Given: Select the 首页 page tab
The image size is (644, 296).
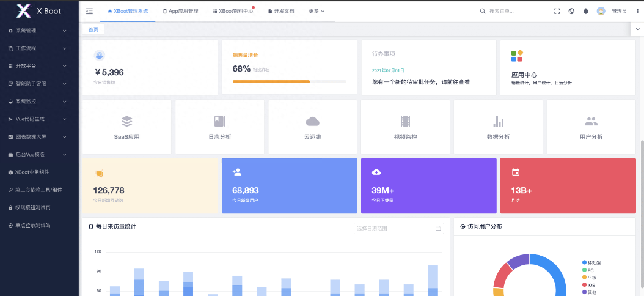Looking at the screenshot, I should pyautogui.click(x=93, y=29).
